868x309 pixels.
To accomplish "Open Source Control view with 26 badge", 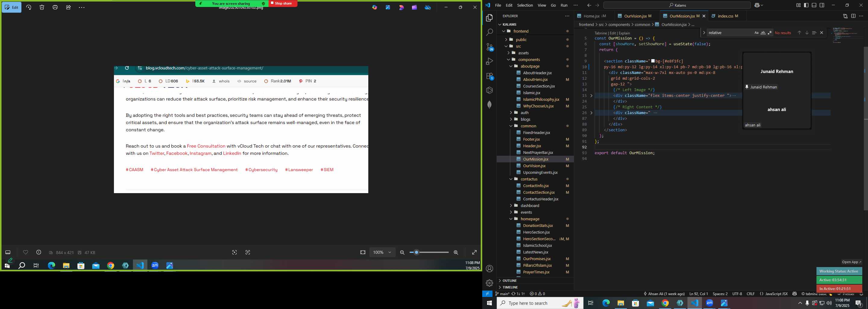I will [489, 47].
